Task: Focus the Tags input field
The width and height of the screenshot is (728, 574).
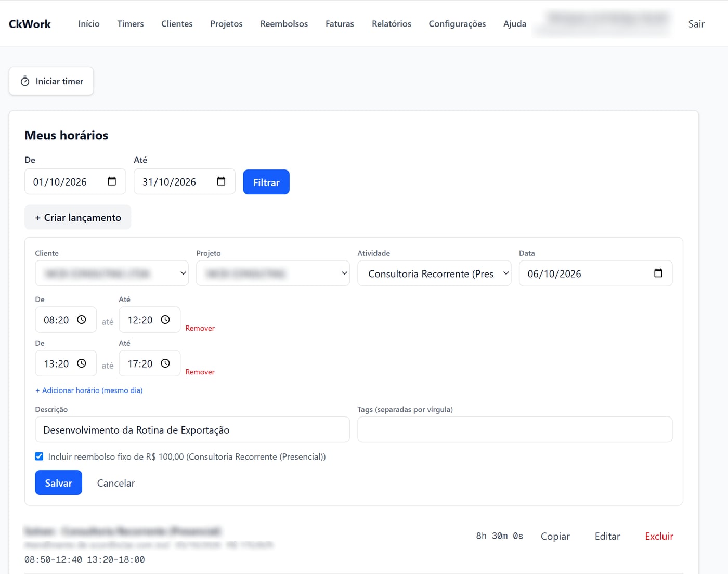Action: tap(515, 429)
